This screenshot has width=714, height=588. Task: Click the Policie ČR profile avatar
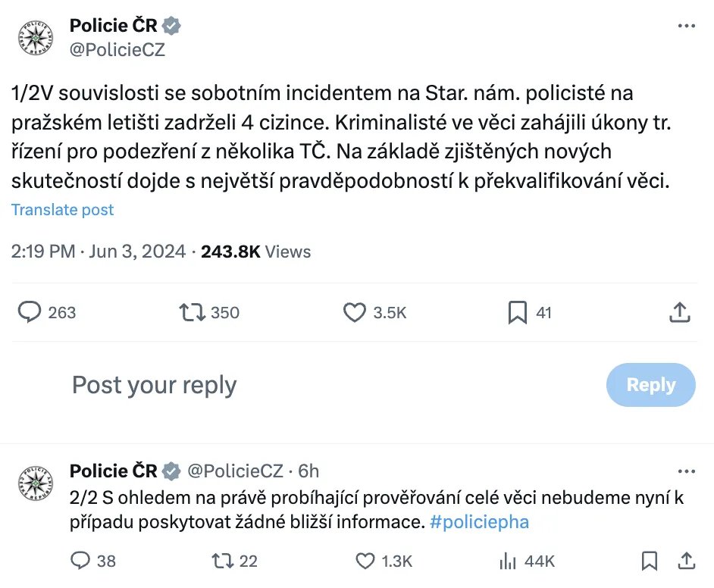coord(34,36)
